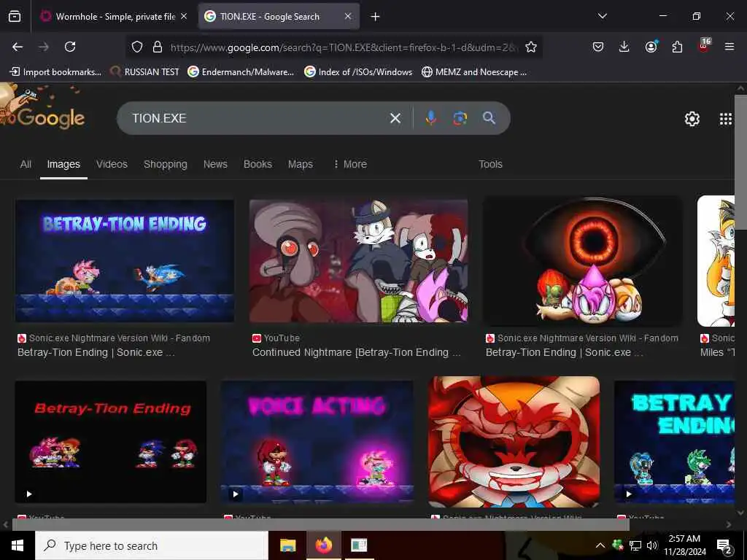Clear the TION.EXE search text
The height and width of the screenshot is (560, 747).
click(x=395, y=118)
